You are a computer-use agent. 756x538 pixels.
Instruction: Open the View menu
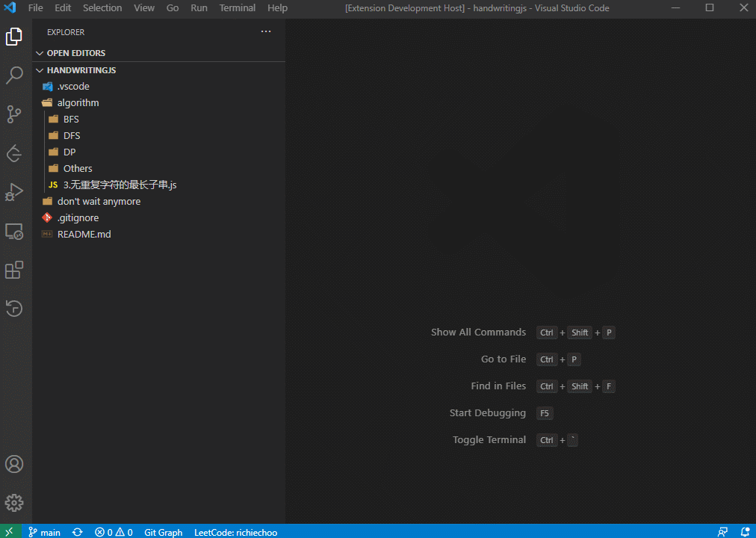[x=144, y=8]
